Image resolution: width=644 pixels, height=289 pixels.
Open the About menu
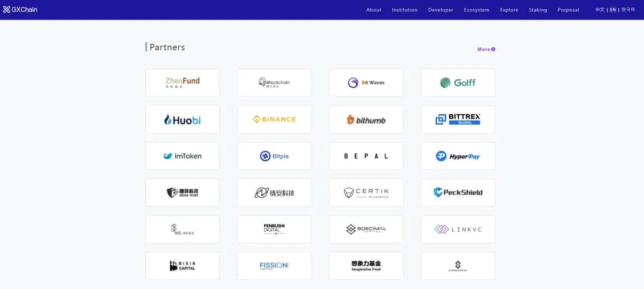374,10
